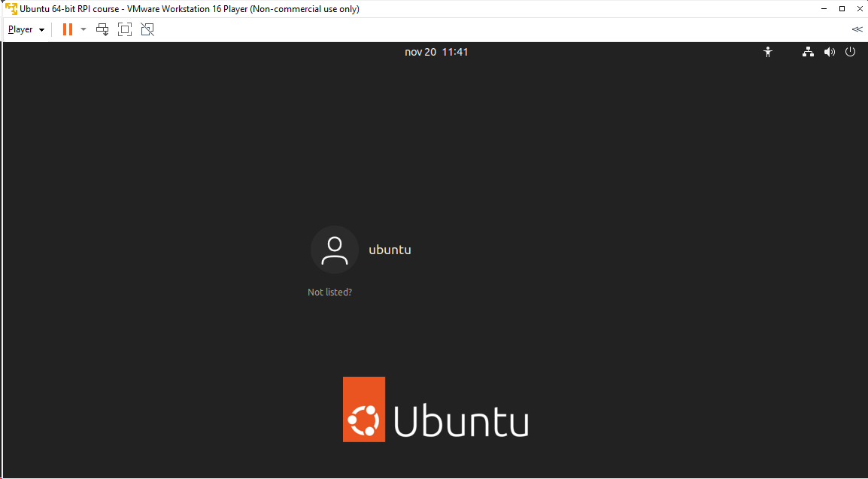
Task: Enter VMware full screen mode
Action: click(x=125, y=29)
